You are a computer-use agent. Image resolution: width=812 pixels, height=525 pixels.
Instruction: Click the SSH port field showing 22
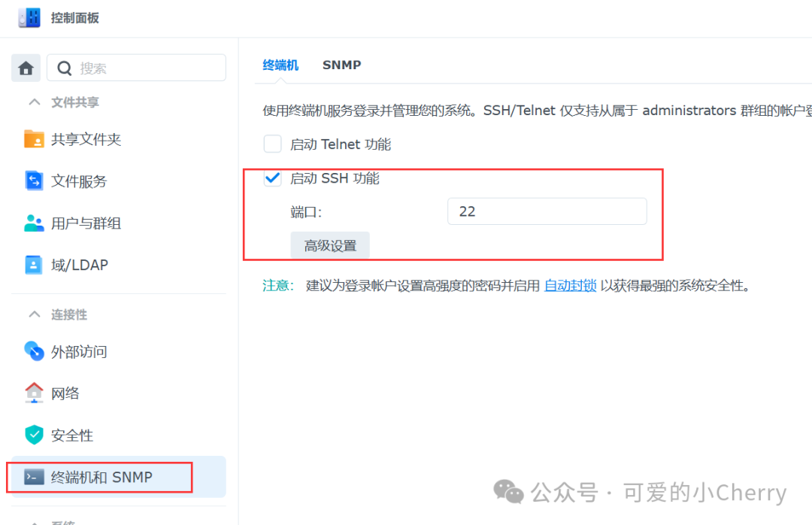[x=547, y=211]
